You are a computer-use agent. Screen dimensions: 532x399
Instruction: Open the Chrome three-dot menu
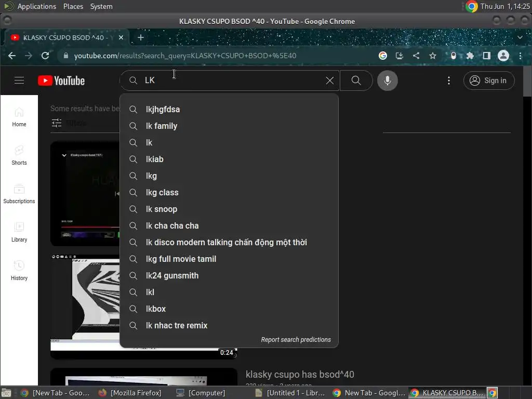click(520, 56)
